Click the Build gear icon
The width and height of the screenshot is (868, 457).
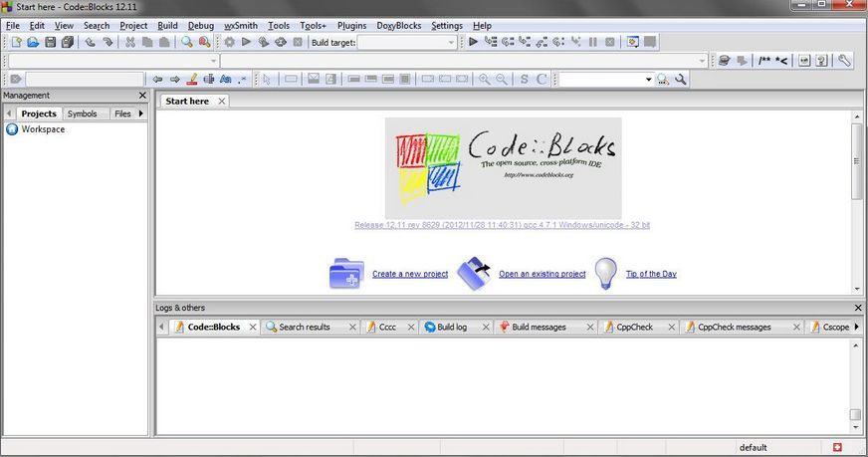click(x=229, y=42)
